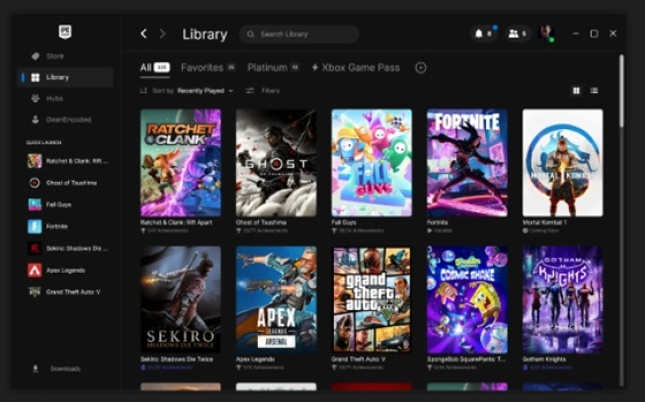Viewport: 645px width, 402px height.
Task: Click the Mortal Kombat 1 title text
Action: coord(544,222)
